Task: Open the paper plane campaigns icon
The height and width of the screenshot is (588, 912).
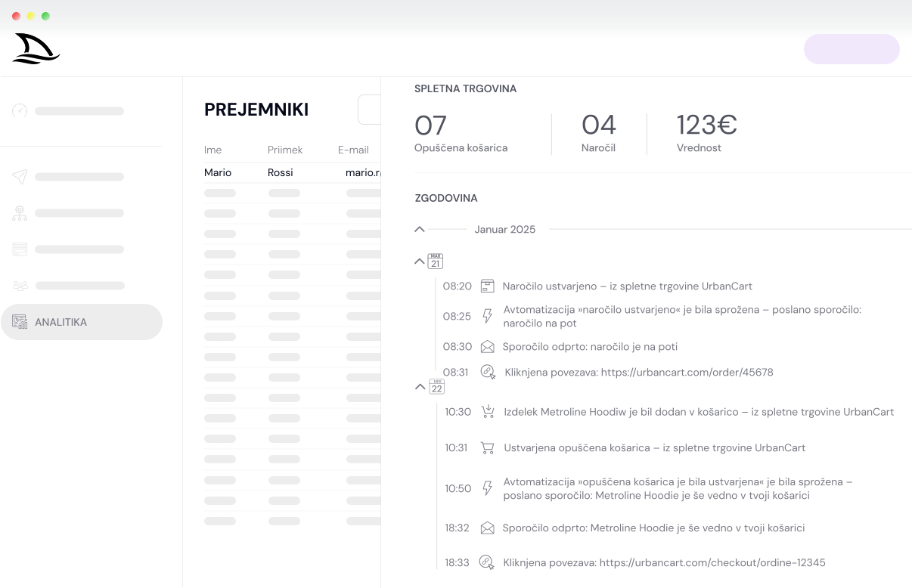Action: (x=20, y=177)
